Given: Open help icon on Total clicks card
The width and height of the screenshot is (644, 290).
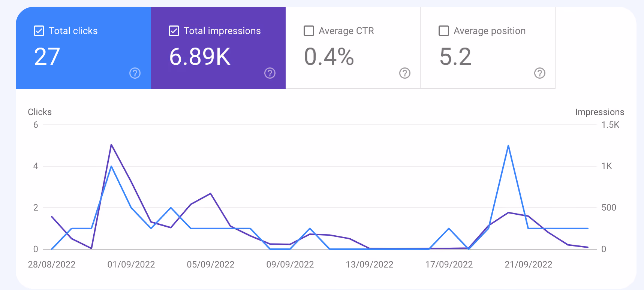Looking at the screenshot, I should click(x=135, y=73).
